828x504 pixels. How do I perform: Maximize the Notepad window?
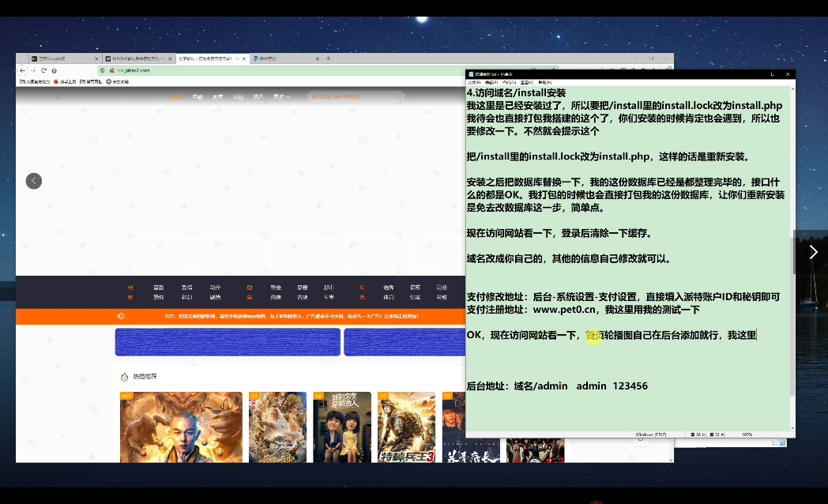click(773, 74)
